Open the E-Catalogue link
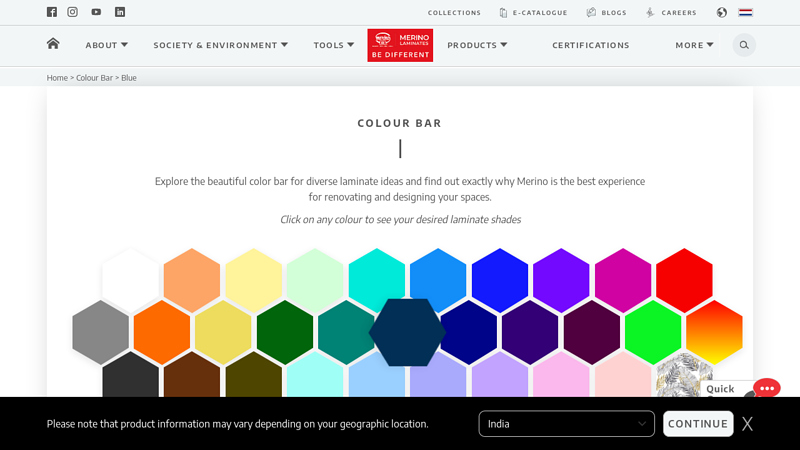This screenshot has width=800, height=450. pos(533,12)
